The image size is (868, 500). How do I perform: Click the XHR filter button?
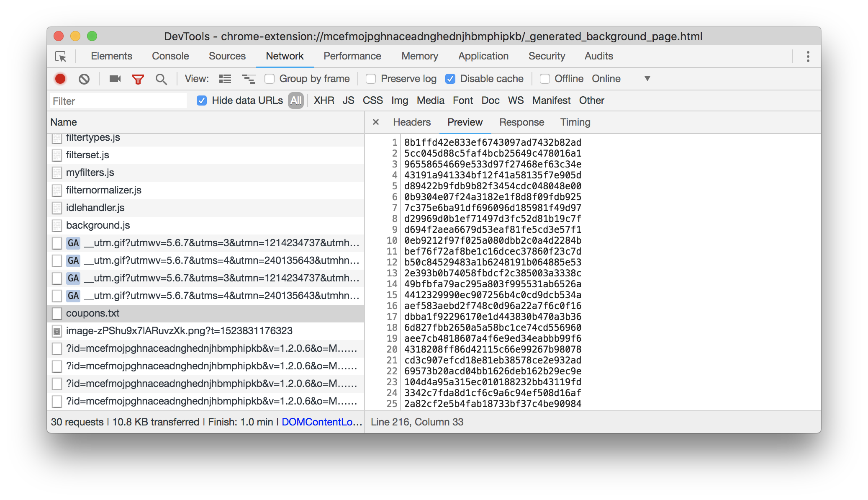click(x=324, y=100)
